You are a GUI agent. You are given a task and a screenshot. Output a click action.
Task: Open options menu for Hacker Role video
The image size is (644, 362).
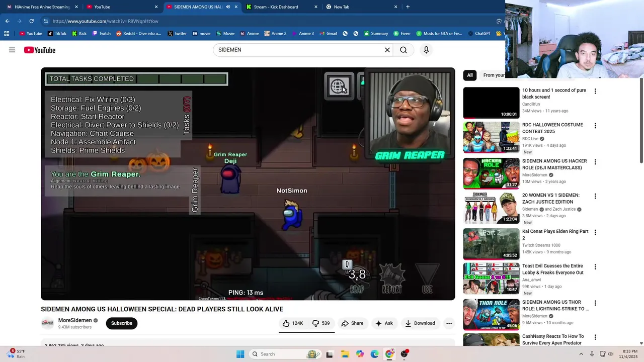click(x=595, y=162)
